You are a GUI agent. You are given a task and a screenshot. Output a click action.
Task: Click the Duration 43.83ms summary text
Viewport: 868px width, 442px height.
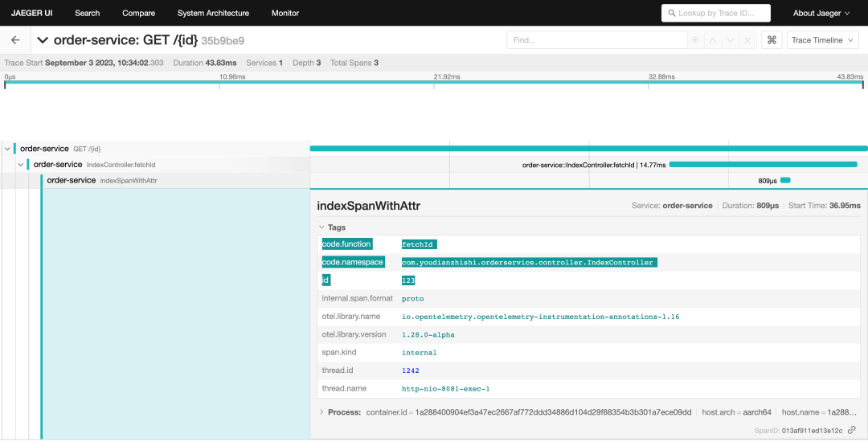tap(205, 63)
